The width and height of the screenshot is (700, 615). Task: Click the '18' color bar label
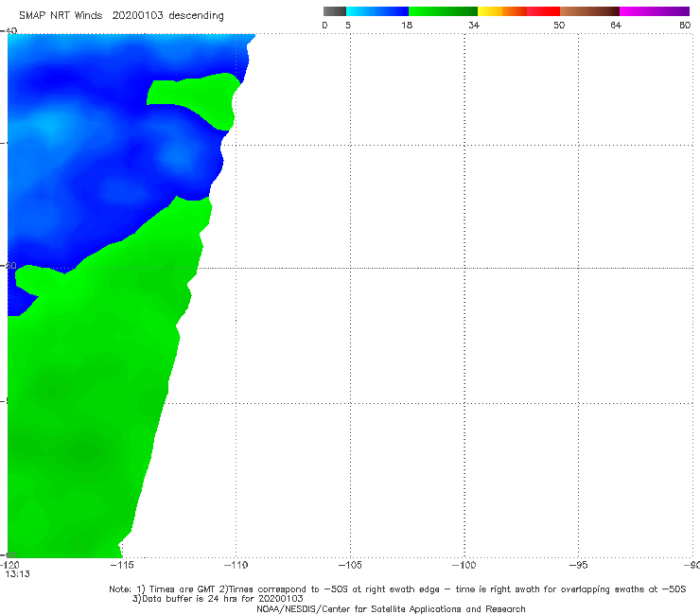[407, 25]
